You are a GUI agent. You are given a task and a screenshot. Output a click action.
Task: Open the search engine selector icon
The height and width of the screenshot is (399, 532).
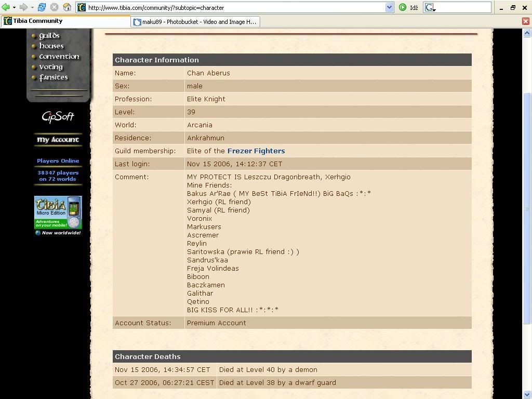430,7
